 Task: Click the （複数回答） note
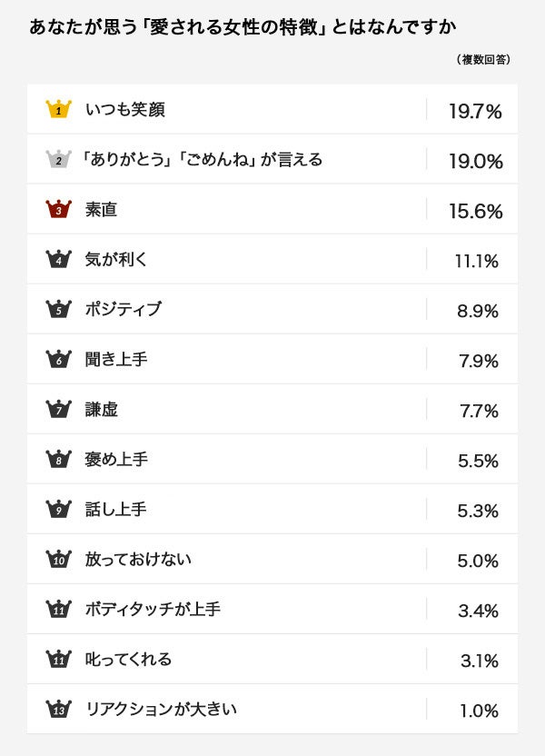click(x=483, y=60)
